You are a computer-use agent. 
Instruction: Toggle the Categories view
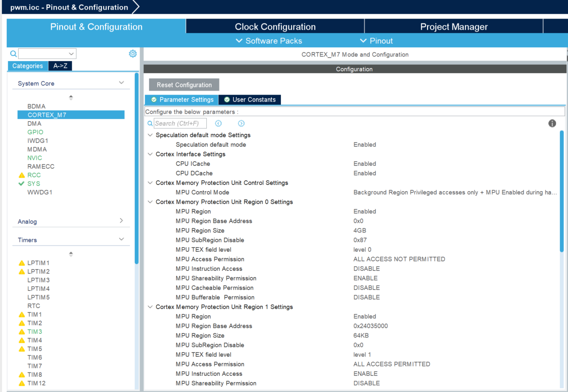[x=27, y=66]
